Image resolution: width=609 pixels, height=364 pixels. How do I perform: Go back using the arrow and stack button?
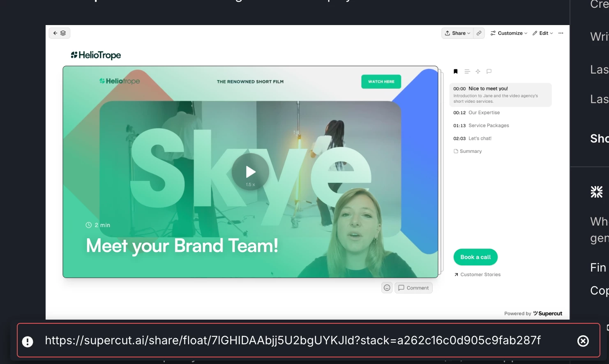pos(59,33)
